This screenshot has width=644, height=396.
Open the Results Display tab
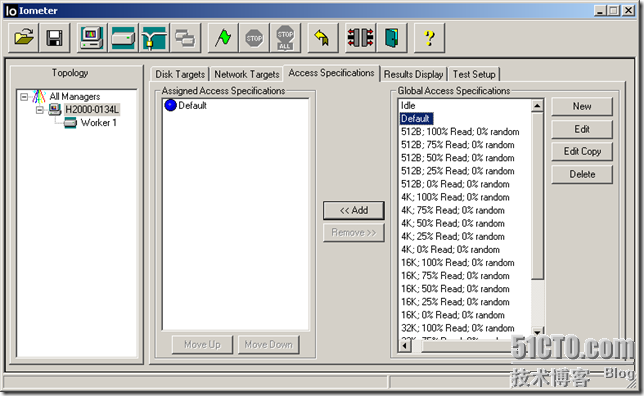[414, 74]
